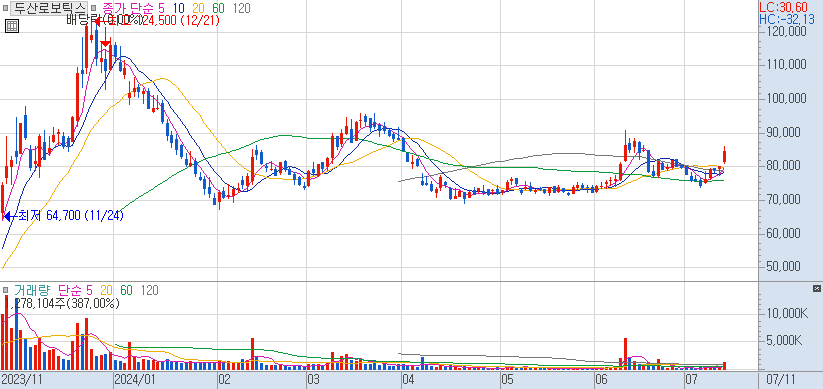Screen dimensions: 823x389
Task: Select the volume 60-day average legend
Action: (x=126, y=290)
